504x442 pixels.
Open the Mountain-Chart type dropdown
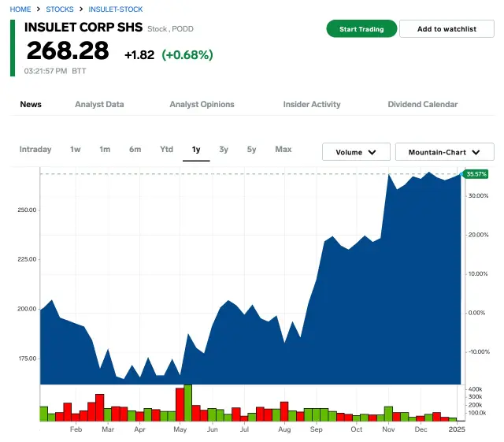444,152
